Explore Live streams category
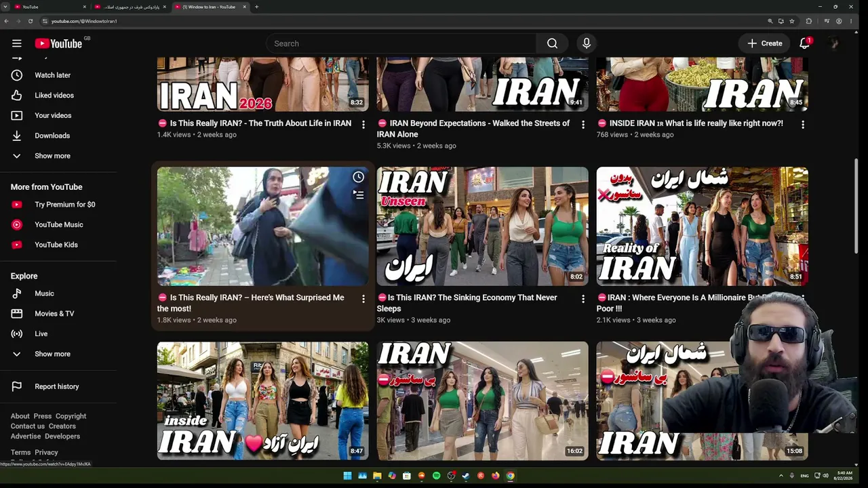The image size is (868, 488). pyautogui.click(x=41, y=333)
